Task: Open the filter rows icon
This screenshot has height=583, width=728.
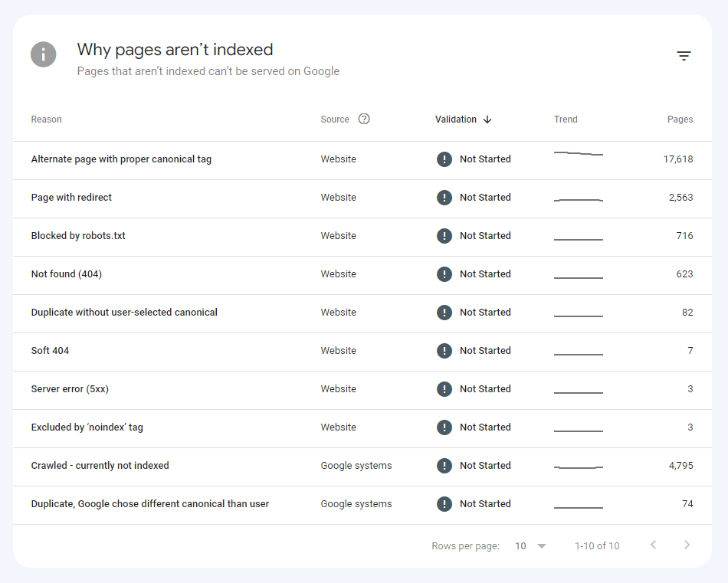Action: [684, 56]
